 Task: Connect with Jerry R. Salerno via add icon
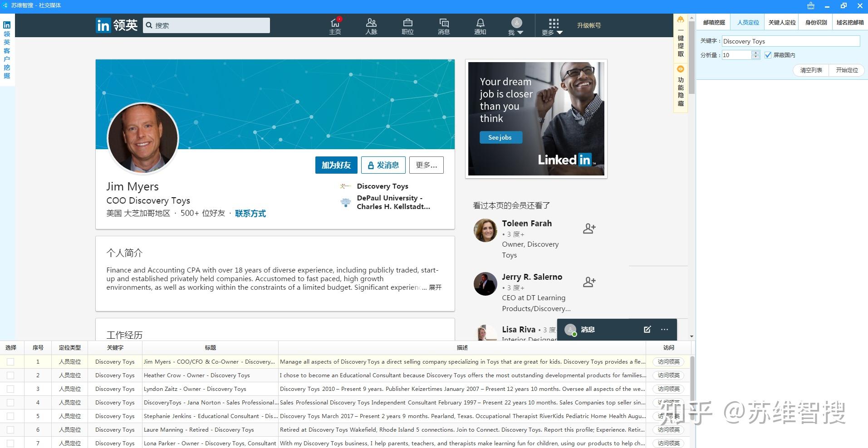[589, 282]
